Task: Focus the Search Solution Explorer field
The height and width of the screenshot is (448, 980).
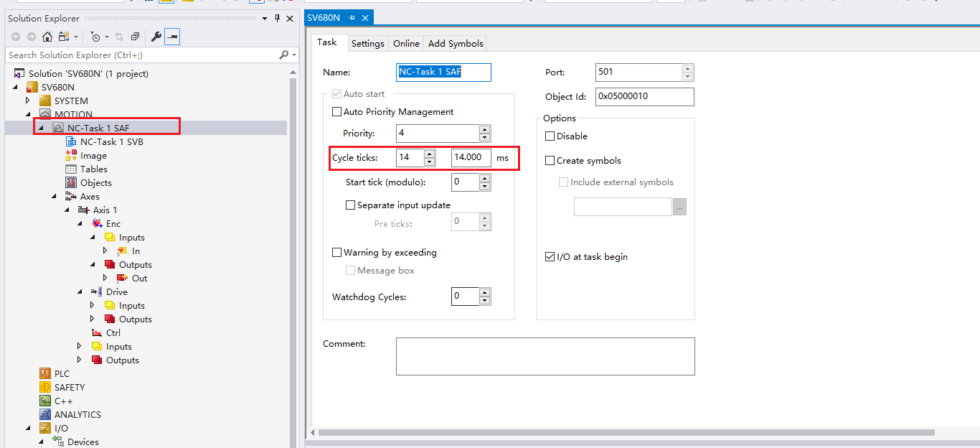Action: coord(142,55)
